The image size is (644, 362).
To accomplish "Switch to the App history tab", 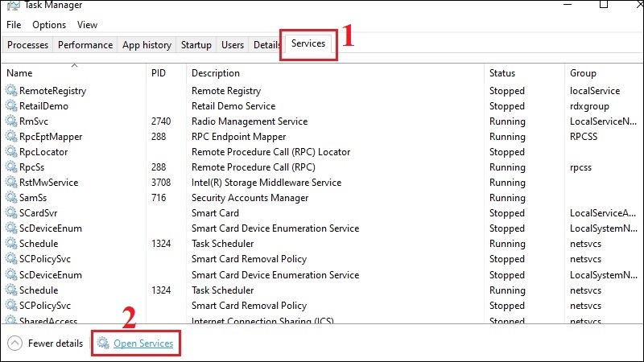I will pos(147,45).
